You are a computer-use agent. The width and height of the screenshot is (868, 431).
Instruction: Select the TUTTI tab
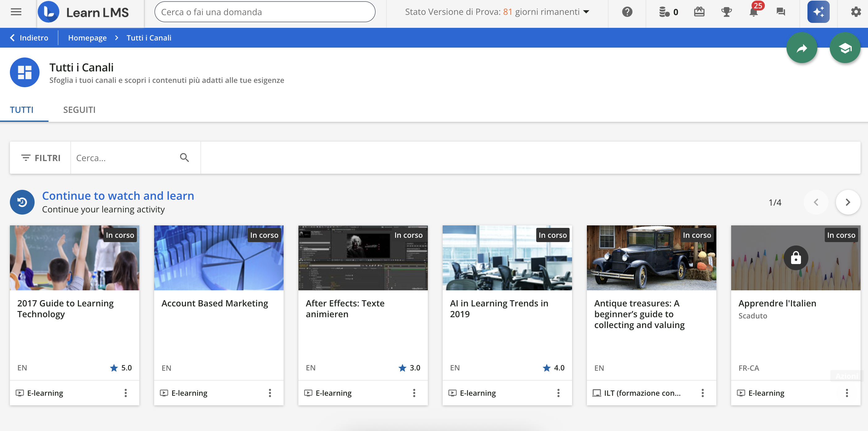pyautogui.click(x=22, y=110)
